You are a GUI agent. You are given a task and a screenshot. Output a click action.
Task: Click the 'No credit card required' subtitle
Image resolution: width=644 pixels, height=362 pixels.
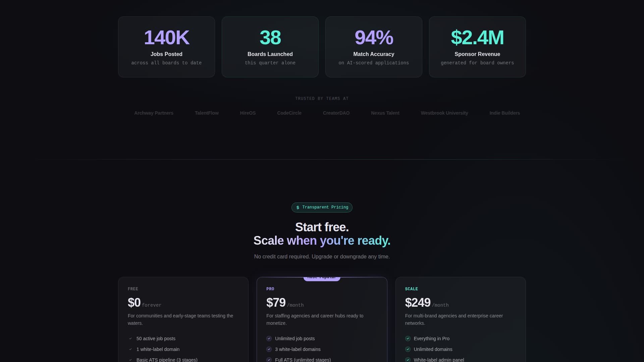coord(322,257)
